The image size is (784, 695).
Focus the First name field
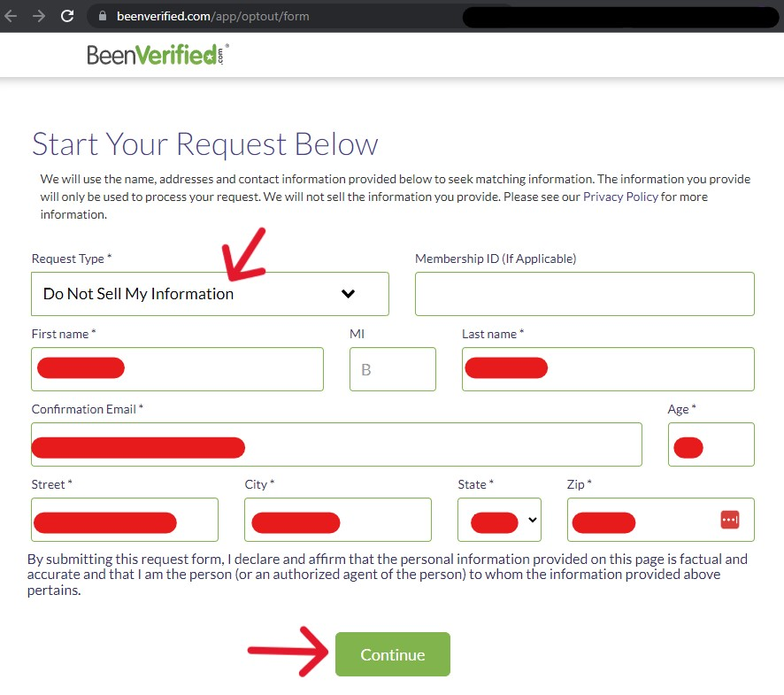point(177,369)
